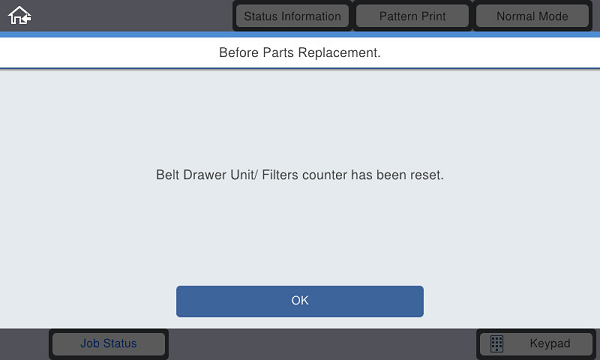Viewport: 600px width, 360px height.
Task: Click the house-with-arrow home icon
Action: pyautogui.click(x=20, y=16)
